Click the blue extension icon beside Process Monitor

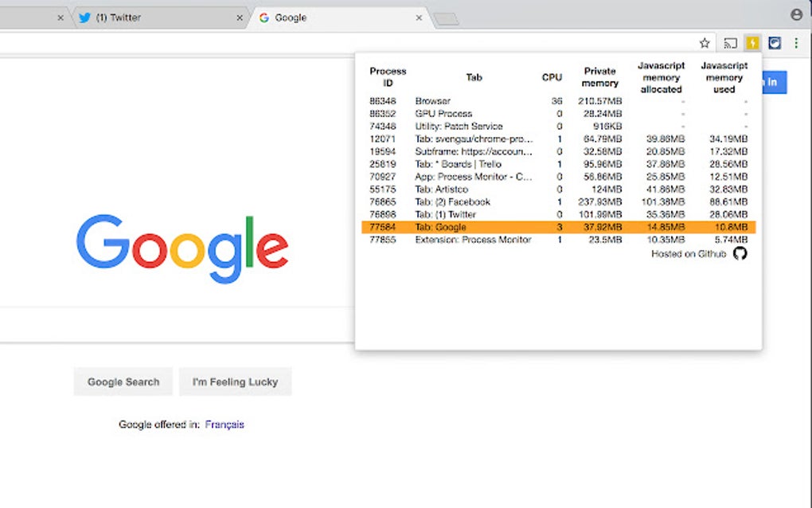click(775, 43)
